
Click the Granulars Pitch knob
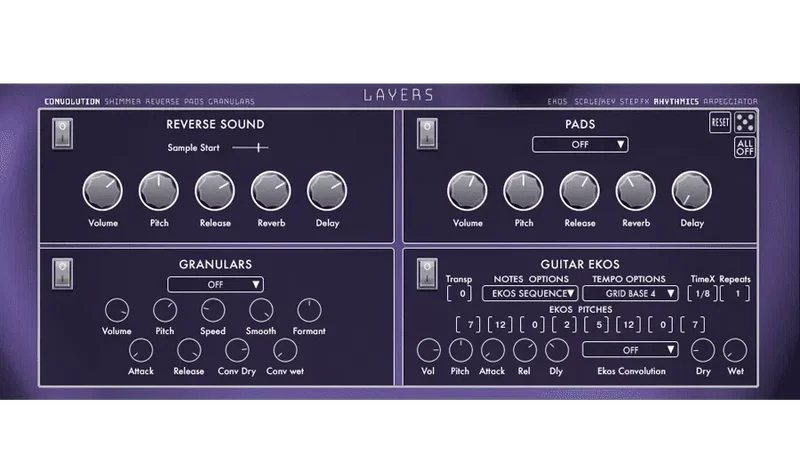(165, 311)
